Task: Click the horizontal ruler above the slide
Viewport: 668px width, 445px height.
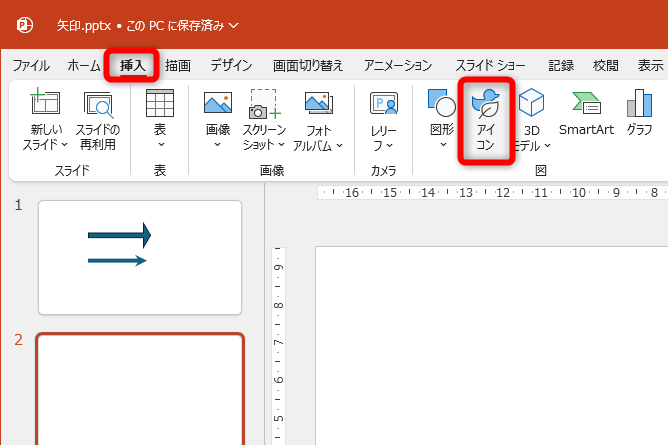Action: pyautogui.click(x=492, y=192)
